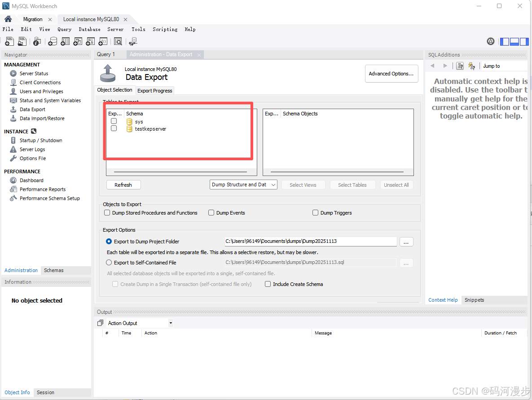Enable Dump Stored Procedures and Functions
The width and height of the screenshot is (532, 400).
[107, 213]
